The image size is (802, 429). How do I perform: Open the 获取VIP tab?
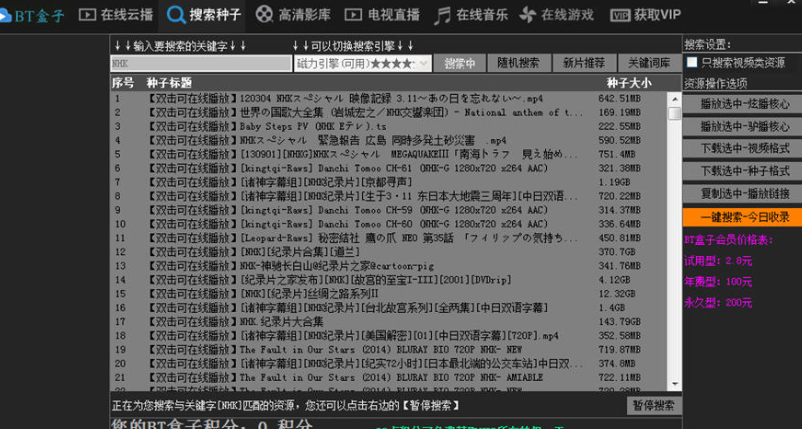(646, 15)
